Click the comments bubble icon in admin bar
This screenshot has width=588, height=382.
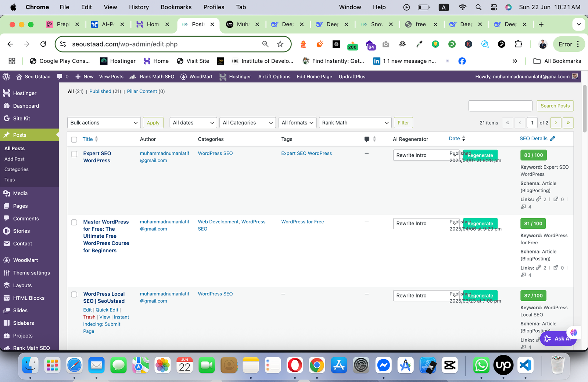tap(60, 77)
